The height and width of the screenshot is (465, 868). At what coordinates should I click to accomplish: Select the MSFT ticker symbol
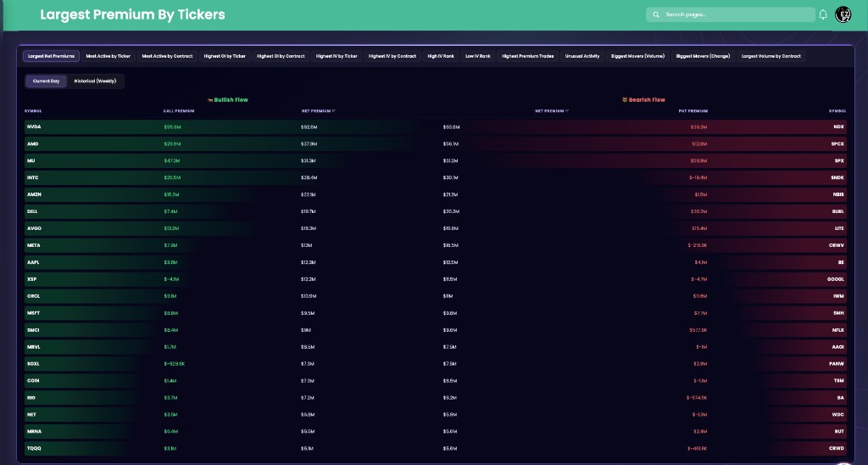33,313
